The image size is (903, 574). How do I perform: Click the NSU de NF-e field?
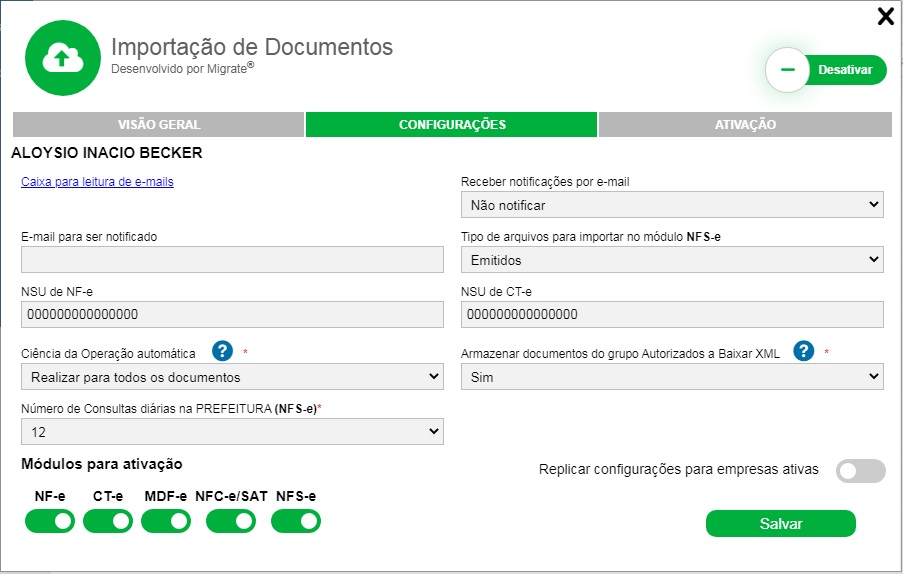[232, 315]
